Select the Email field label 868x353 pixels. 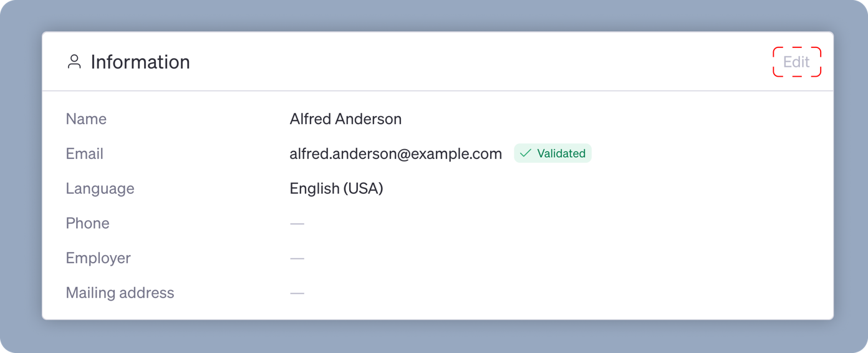click(x=84, y=154)
